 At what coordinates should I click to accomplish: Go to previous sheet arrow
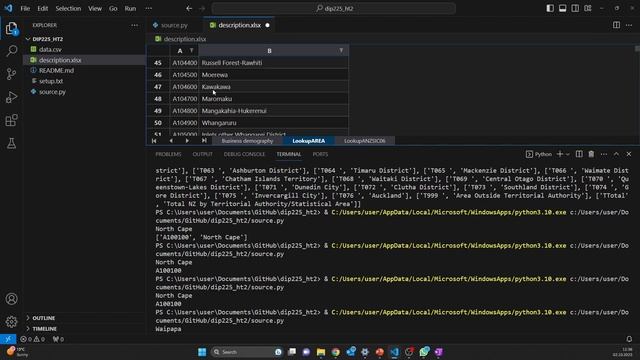pos(171,141)
